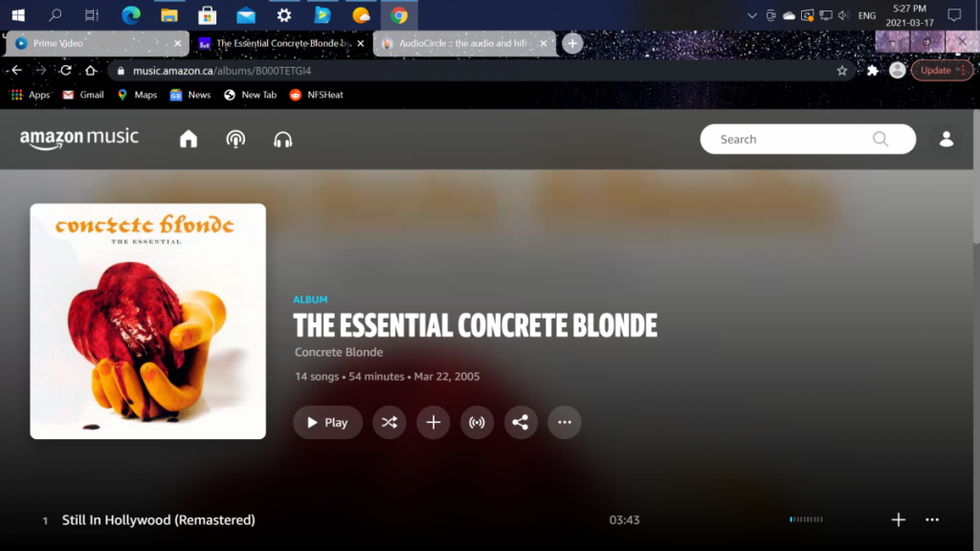This screenshot has height=551, width=980.
Task: Close the AudioCircle tab
Action: click(x=544, y=43)
